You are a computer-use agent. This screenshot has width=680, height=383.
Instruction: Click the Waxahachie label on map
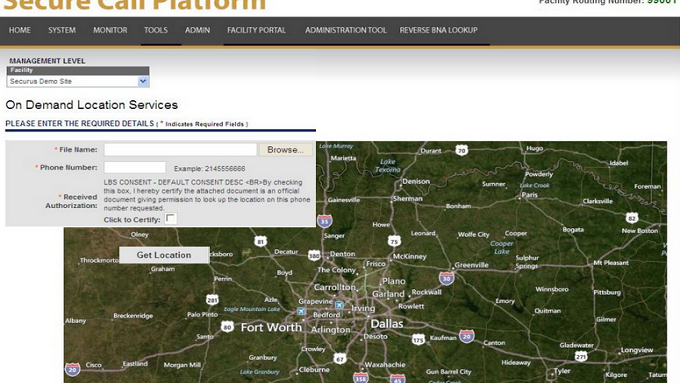point(385,365)
